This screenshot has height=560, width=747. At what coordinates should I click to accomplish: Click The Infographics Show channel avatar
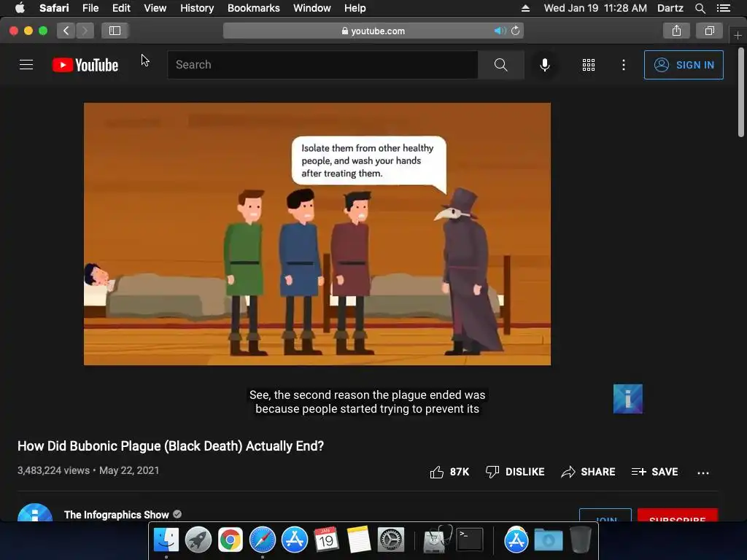pos(35,513)
